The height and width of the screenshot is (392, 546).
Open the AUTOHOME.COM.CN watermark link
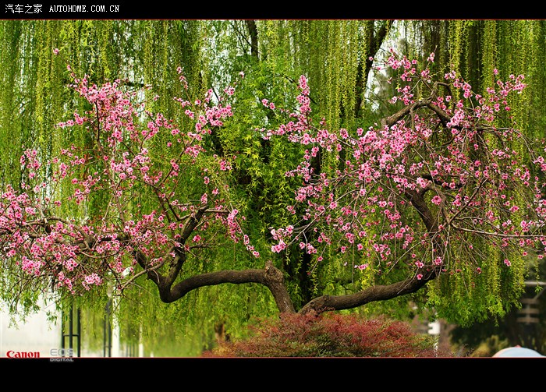[84, 9]
